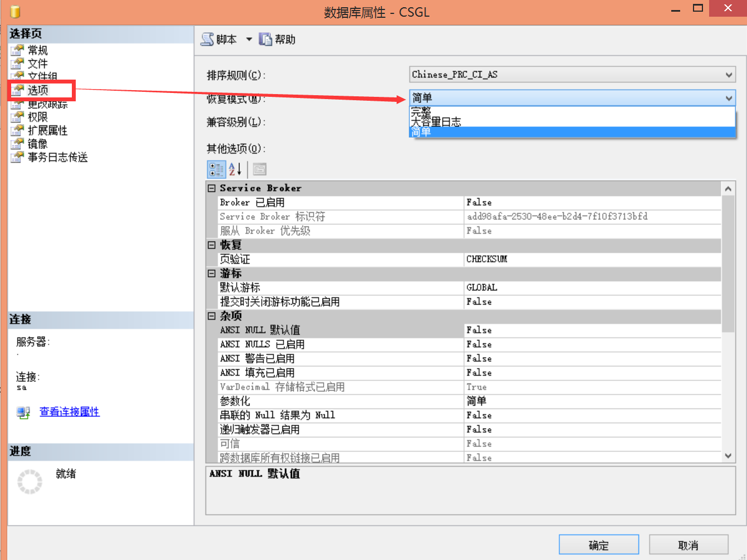Click the property pages icon
This screenshot has width=747, height=560.
click(x=260, y=169)
